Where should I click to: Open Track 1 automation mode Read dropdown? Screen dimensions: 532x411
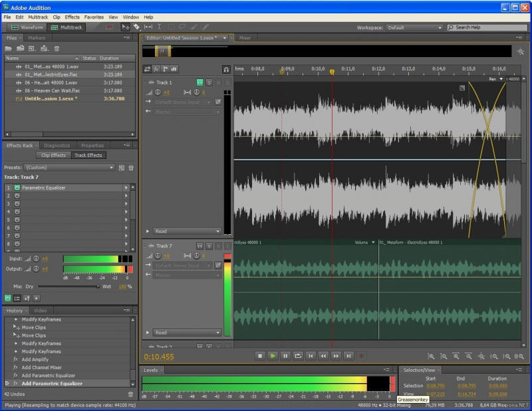[x=187, y=231]
